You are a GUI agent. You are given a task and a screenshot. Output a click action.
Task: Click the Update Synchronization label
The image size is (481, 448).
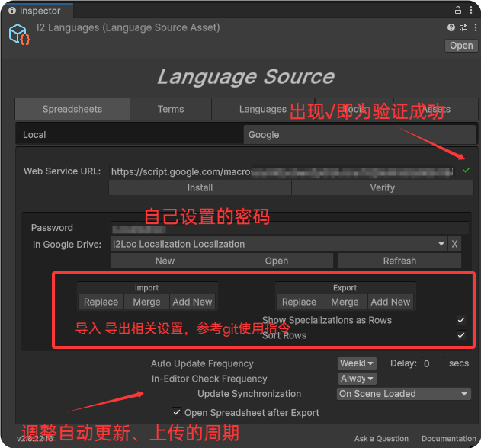249,394
